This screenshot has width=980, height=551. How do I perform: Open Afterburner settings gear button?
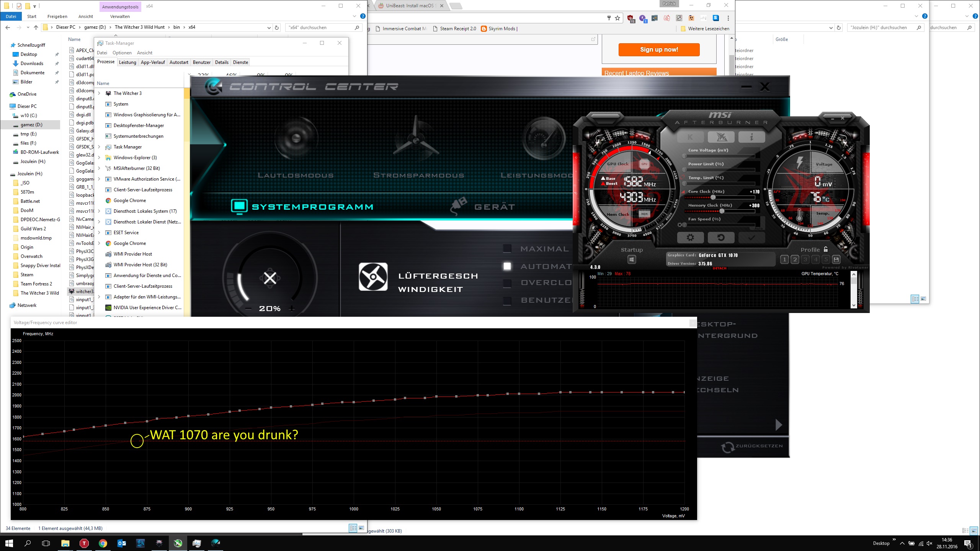690,238
